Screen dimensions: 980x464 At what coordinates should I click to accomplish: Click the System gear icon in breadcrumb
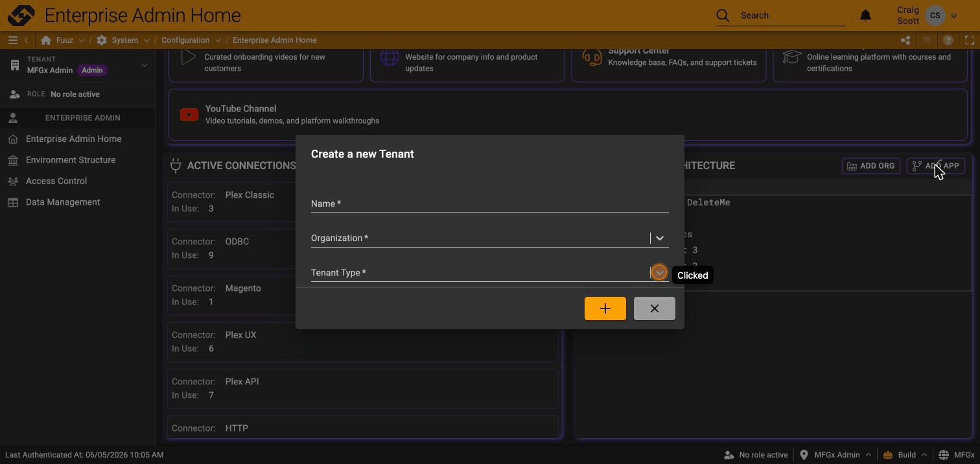[102, 40]
